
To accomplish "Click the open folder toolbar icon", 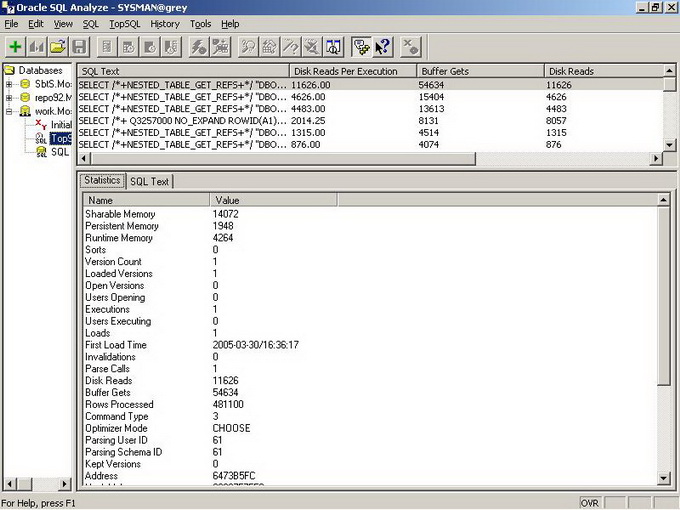I will [58, 47].
